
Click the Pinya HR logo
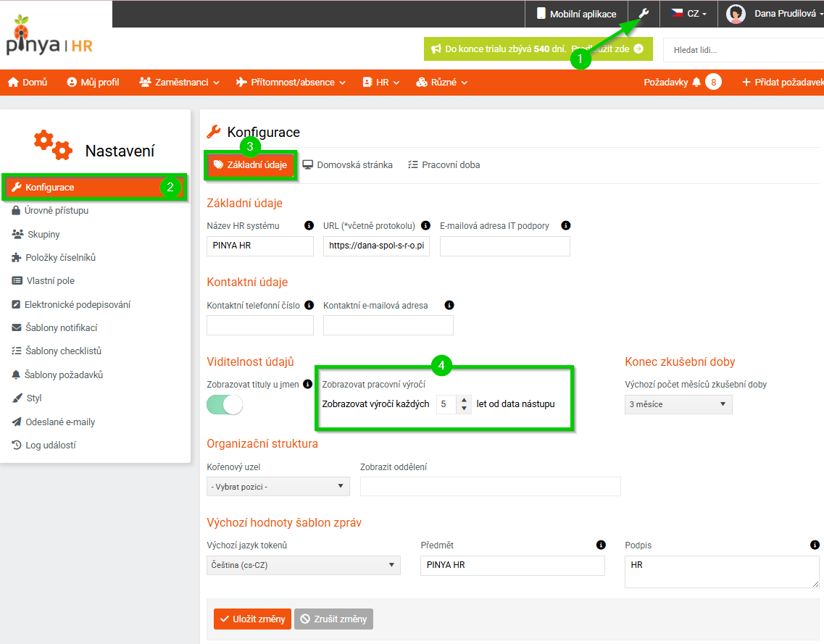pyautogui.click(x=49, y=35)
